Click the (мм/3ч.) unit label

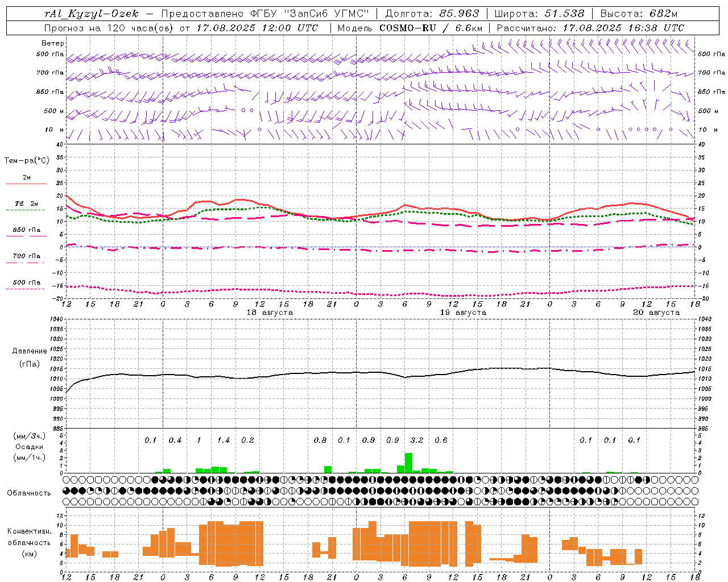point(30,436)
